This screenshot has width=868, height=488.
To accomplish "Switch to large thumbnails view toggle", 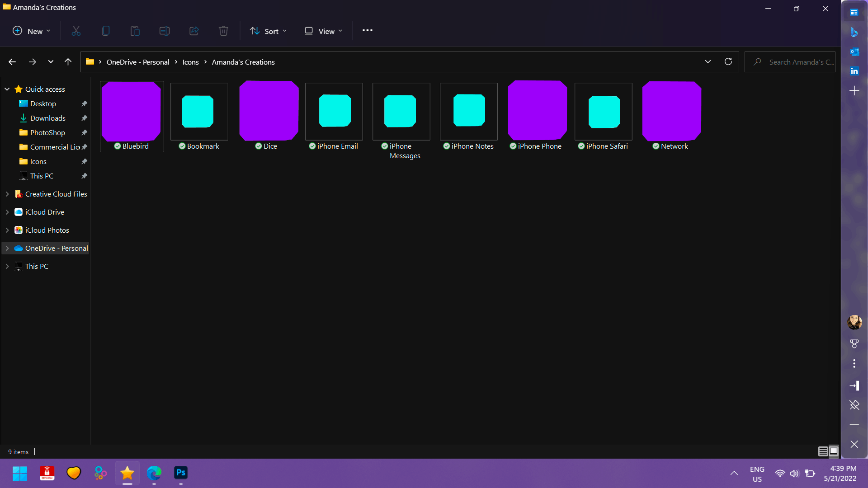I will click(834, 451).
